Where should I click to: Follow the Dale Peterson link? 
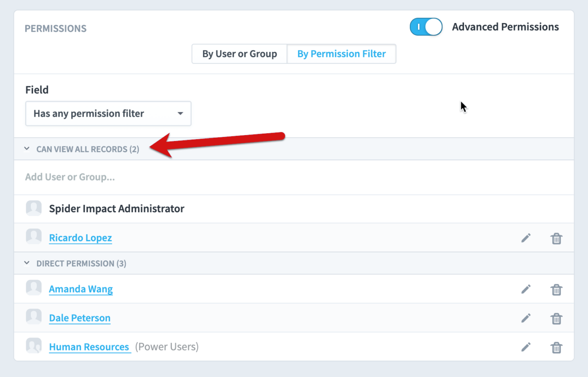pyautogui.click(x=79, y=318)
